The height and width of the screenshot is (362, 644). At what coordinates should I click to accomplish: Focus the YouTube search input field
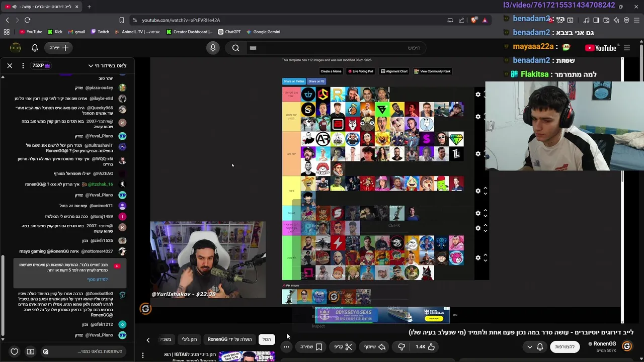point(337,48)
